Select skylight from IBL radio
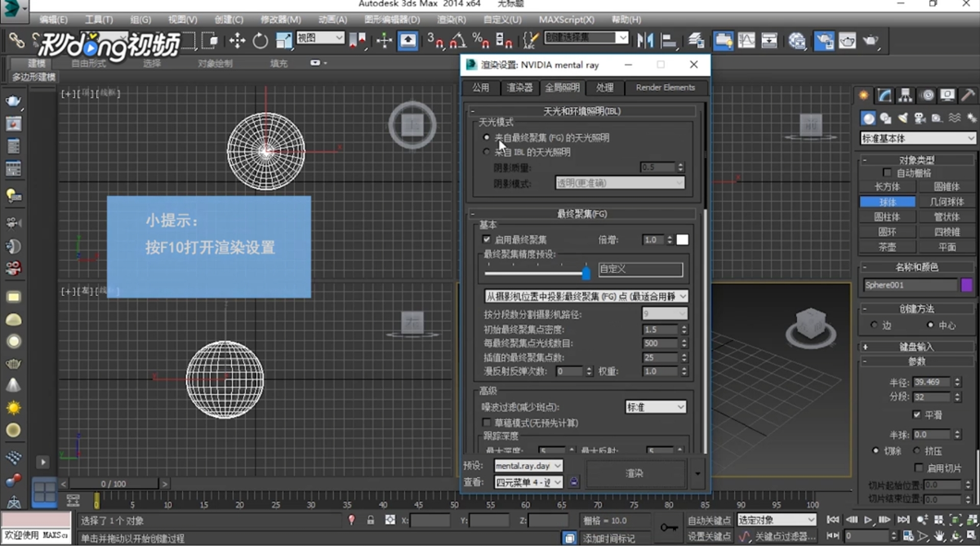Viewport: 980px width, 546px height. click(x=488, y=152)
